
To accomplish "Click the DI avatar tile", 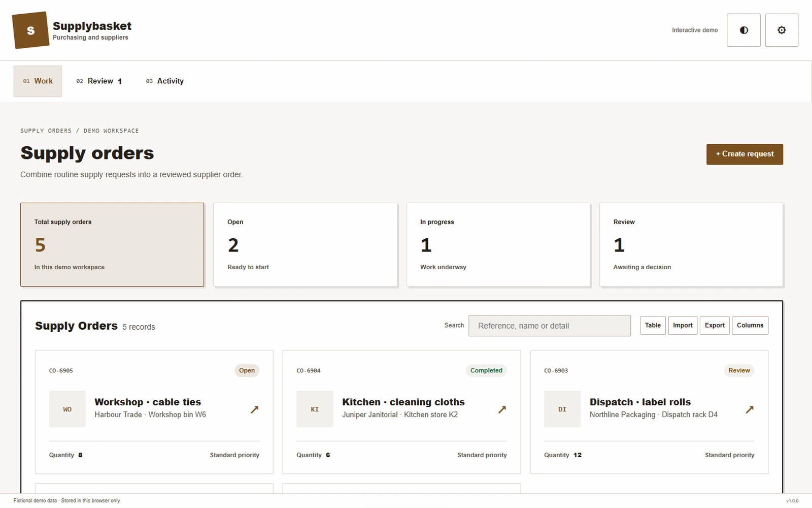I will [x=562, y=409].
